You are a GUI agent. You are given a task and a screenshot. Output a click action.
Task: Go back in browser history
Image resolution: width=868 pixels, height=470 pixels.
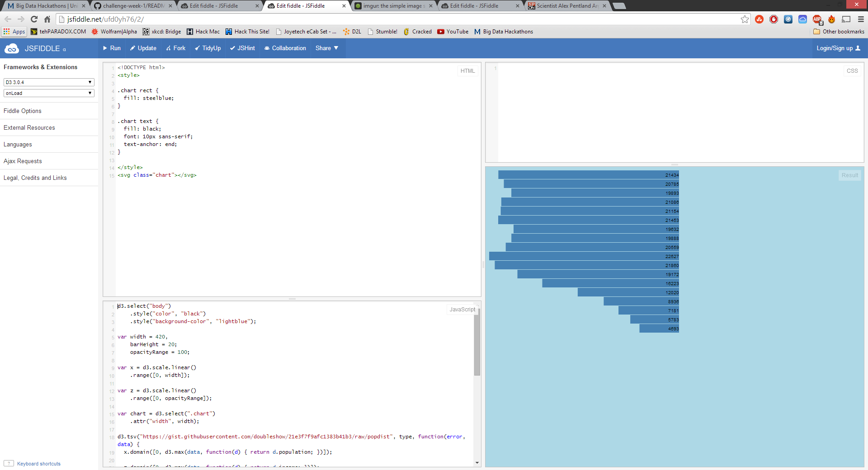[x=8, y=19]
